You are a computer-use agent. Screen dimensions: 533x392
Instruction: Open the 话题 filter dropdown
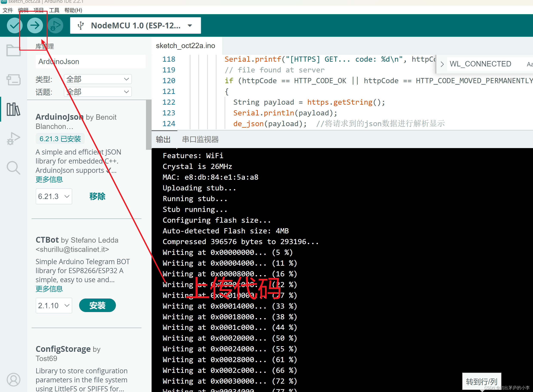point(98,92)
